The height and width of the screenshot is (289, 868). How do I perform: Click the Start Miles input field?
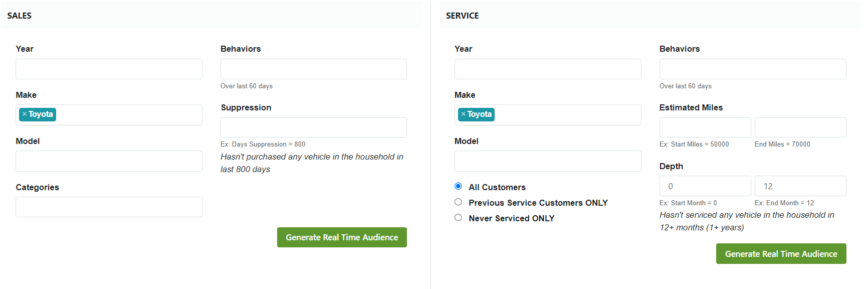point(705,127)
